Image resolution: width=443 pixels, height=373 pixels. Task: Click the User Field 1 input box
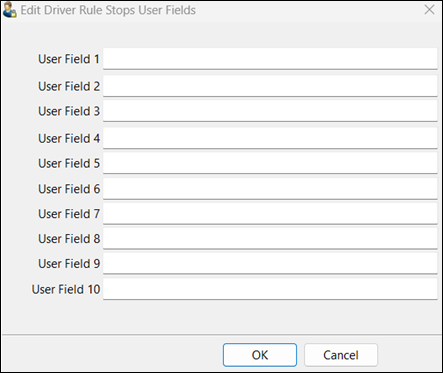pos(270,59)
